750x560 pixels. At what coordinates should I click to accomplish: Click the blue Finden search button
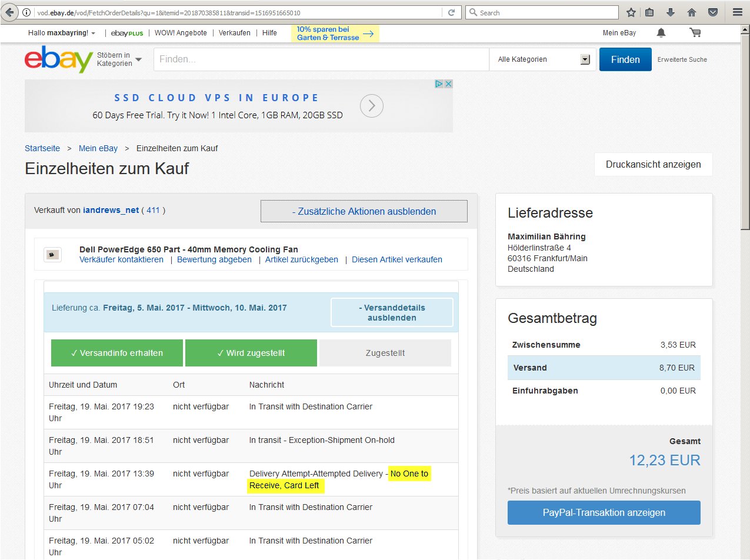(625, 59)
